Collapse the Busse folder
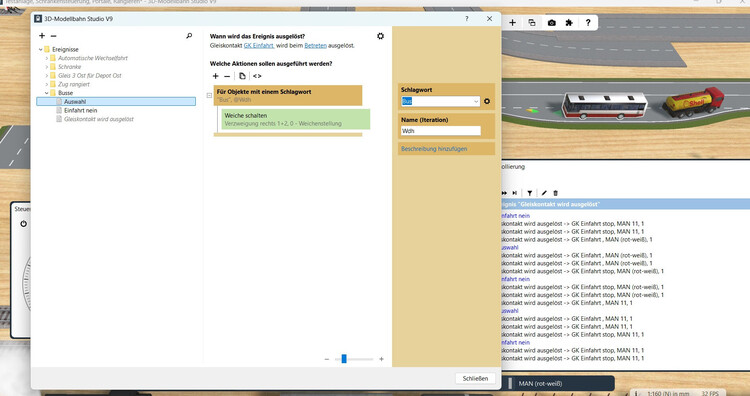 (46, 93)
